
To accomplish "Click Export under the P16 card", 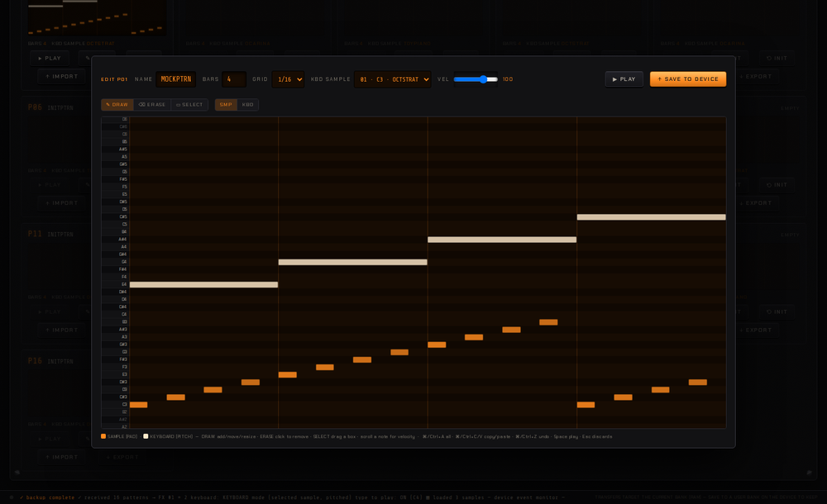I will pyautogui.click(x=122, y=457).
